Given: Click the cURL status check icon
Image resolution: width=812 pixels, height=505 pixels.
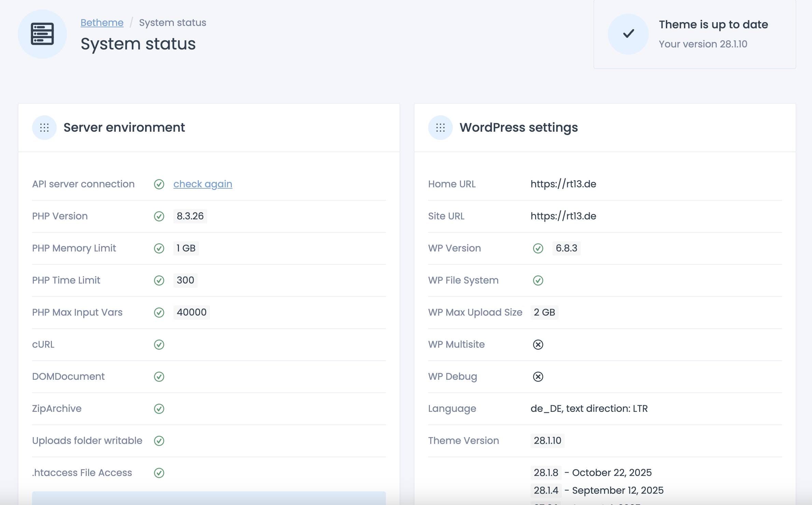Looking at the screenshot, I should [x=159, y=345].
